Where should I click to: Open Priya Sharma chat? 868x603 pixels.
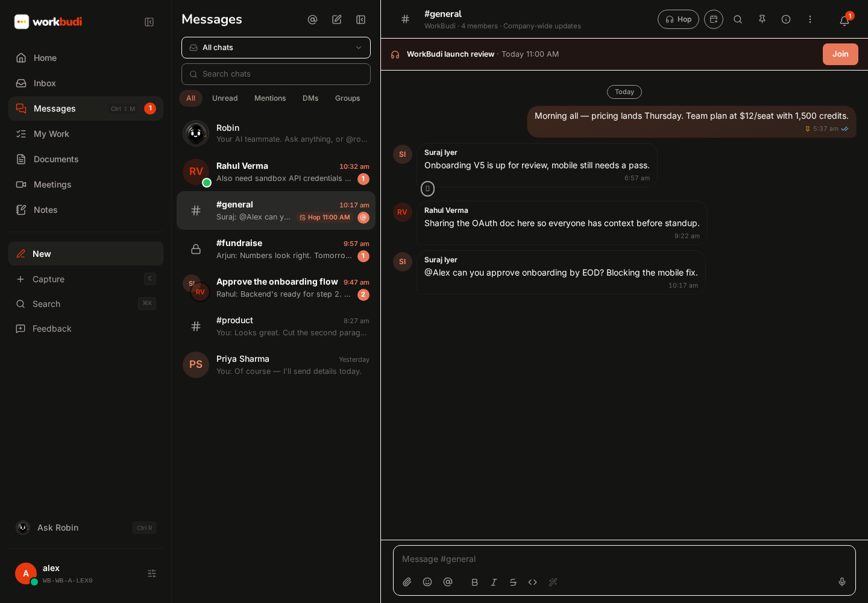coord(276,365)
